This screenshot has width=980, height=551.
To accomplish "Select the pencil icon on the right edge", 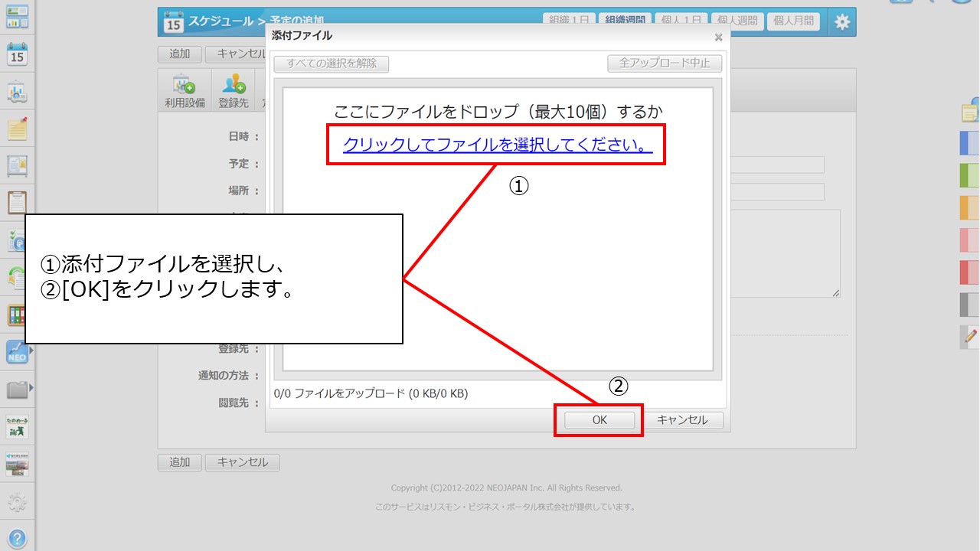I will point(971,335).
